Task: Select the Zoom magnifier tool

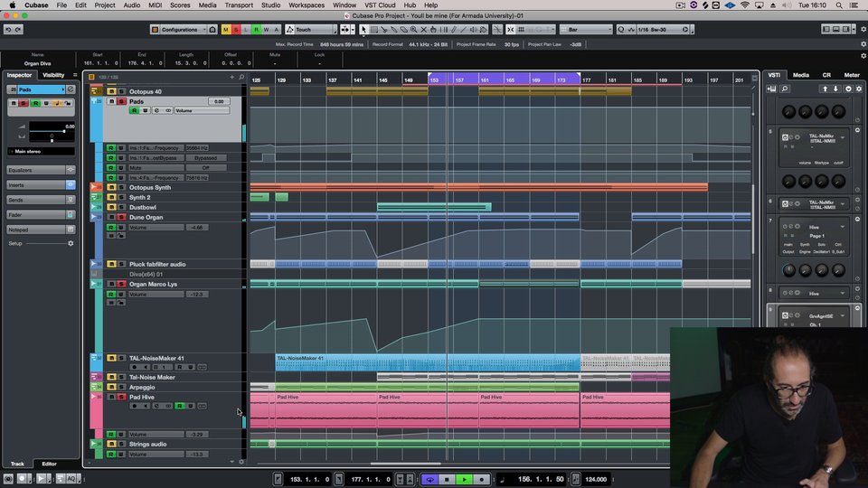Action: 413,29
